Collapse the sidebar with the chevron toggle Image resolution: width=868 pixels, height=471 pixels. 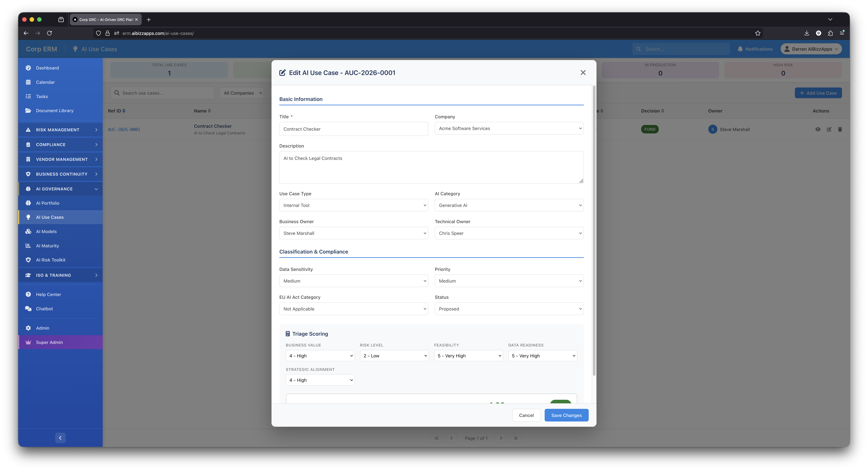pos(60,438)
